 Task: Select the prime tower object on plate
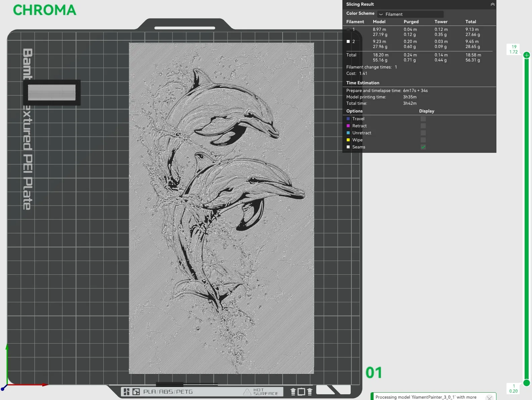click(x=52, y=93)
